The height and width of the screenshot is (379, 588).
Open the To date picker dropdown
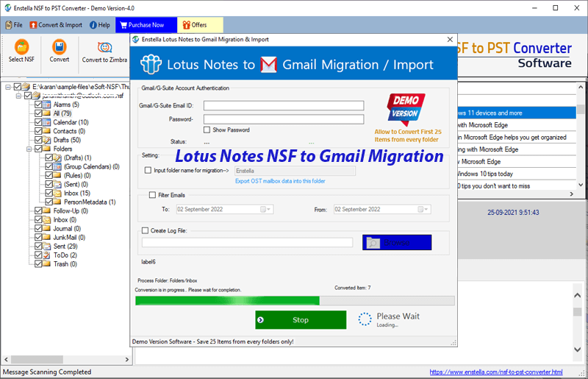(x=266, y=209)
